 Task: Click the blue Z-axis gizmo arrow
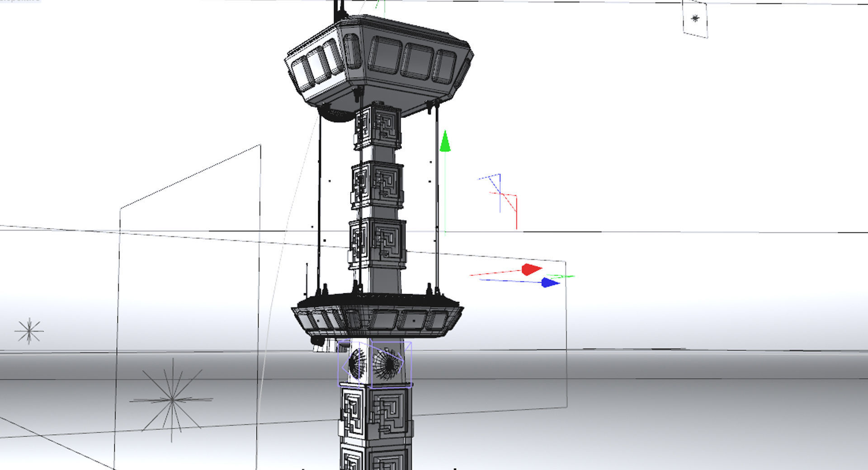point(551,283)
